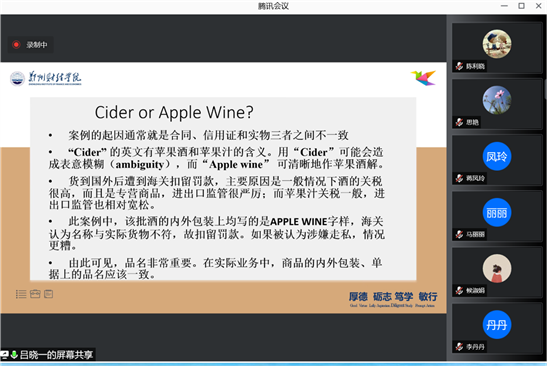
Task: Select the cartoon girl avatar participant tile
Action: (497, 272)
